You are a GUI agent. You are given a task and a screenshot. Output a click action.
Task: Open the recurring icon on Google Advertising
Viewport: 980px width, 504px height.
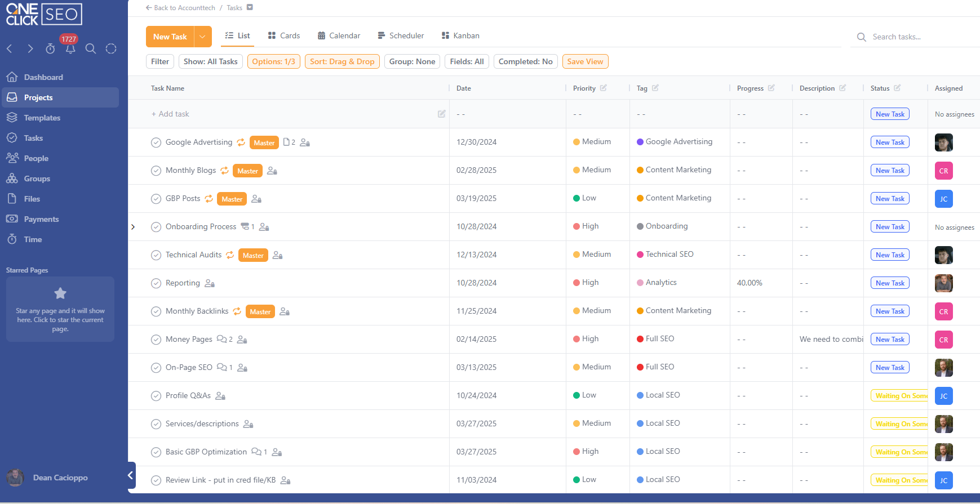(241, 142)
